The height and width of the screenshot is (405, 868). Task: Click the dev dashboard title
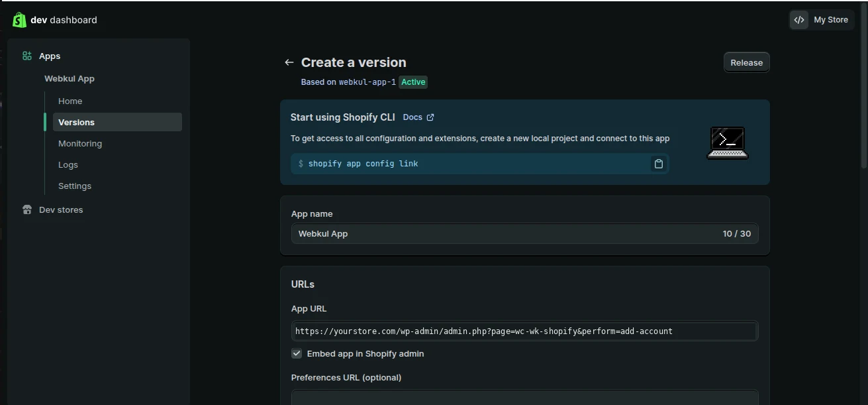click(x=64, y=20)
